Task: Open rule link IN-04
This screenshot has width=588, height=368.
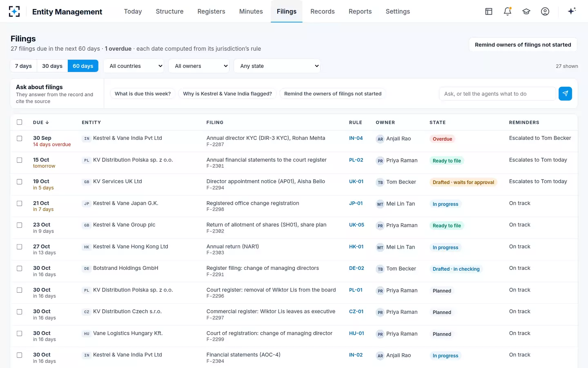Action: [356, 138]
